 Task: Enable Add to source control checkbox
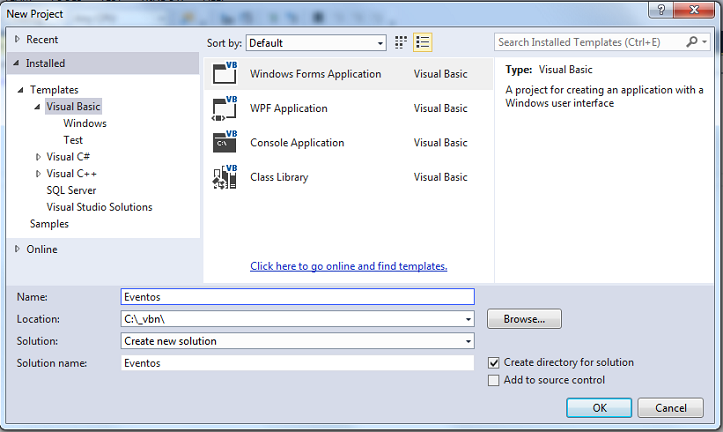493,380
